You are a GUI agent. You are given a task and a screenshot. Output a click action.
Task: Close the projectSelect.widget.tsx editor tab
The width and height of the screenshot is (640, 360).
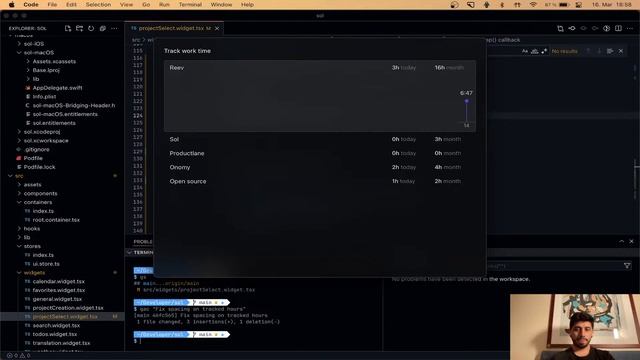[217, 28]
